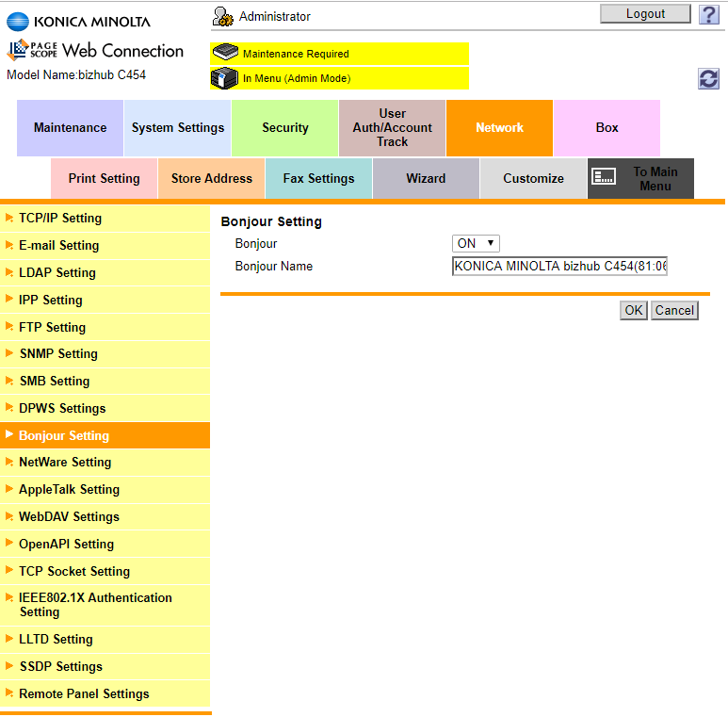Screen dimensions: 728x717
Task: Select the Network tab
Action: tap(499, 128)
